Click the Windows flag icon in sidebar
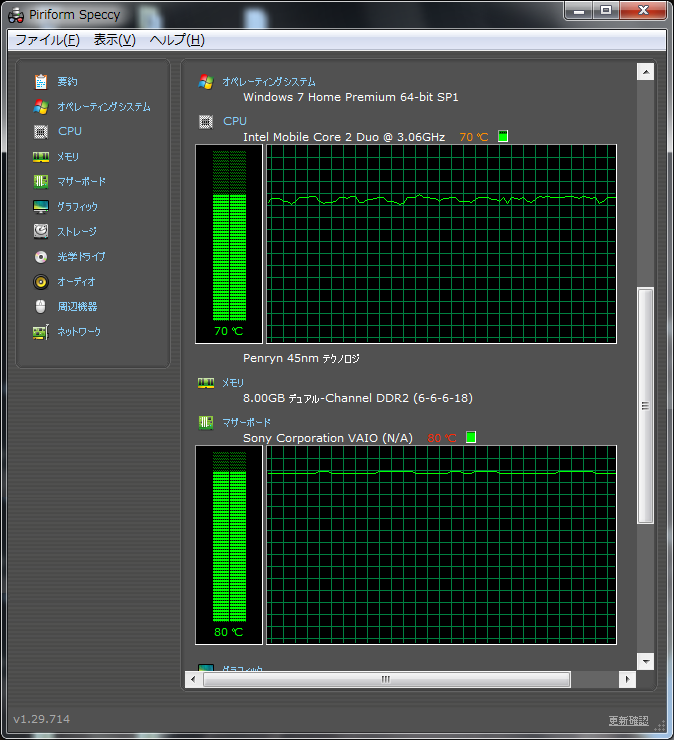Image resolution: width=674 pixels, height=742 pixels. tap(41, 107)
